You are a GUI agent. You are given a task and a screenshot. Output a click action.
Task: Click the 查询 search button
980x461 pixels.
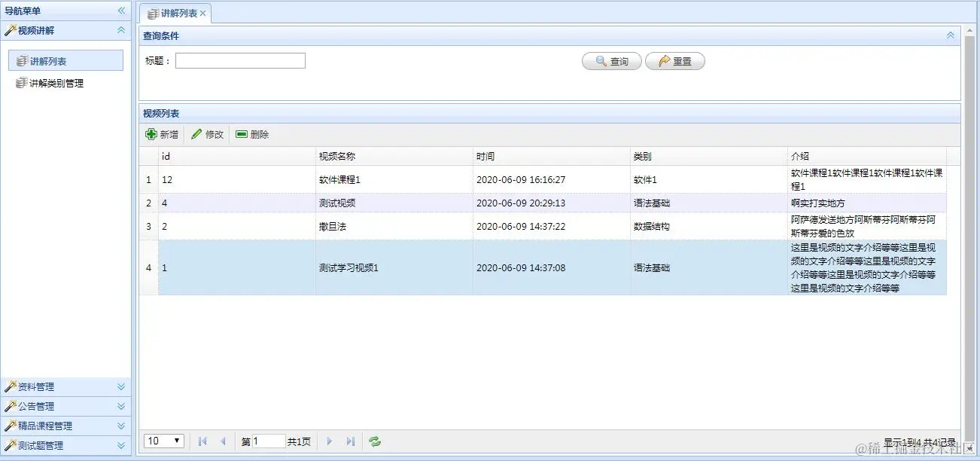612,61
